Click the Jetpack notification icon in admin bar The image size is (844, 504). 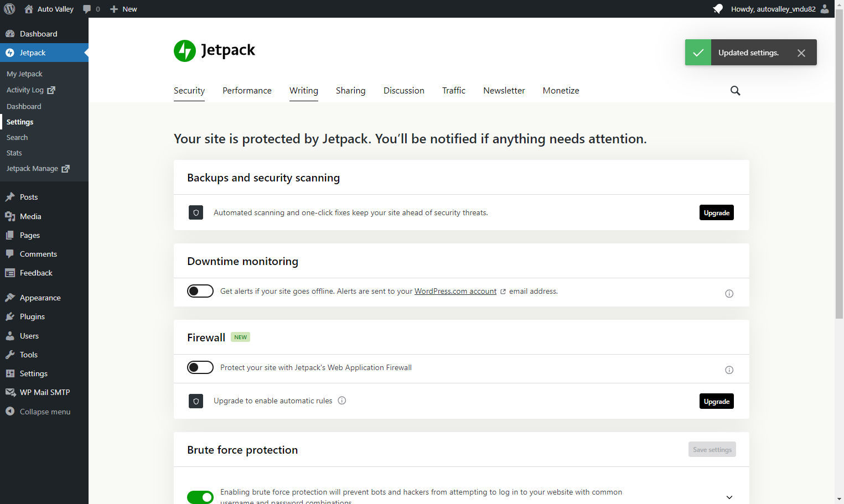tap(718, 9)
